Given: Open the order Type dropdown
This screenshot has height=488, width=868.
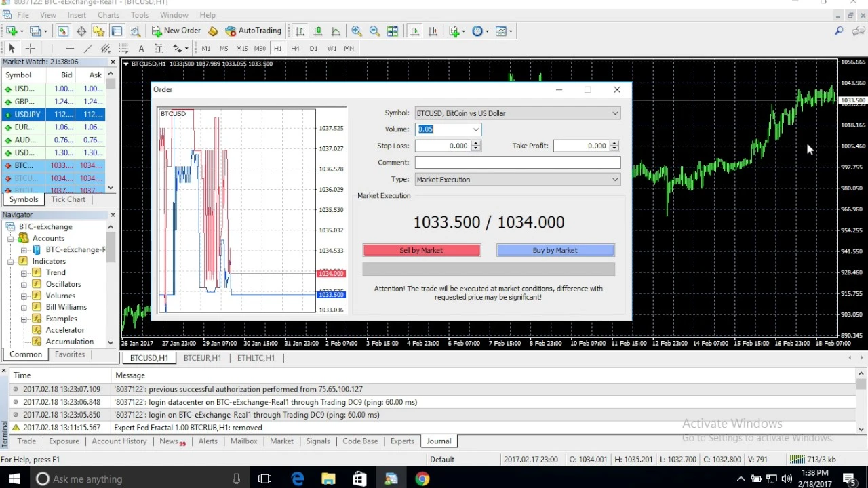Looking at the screenshot, I should click(x=517, y=180).
